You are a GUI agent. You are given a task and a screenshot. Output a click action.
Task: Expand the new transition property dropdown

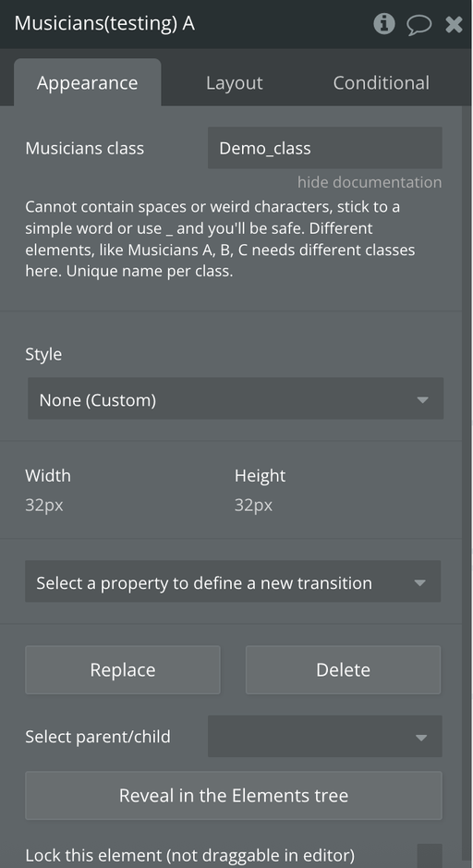pyautogui.click(x=233, y=581)
